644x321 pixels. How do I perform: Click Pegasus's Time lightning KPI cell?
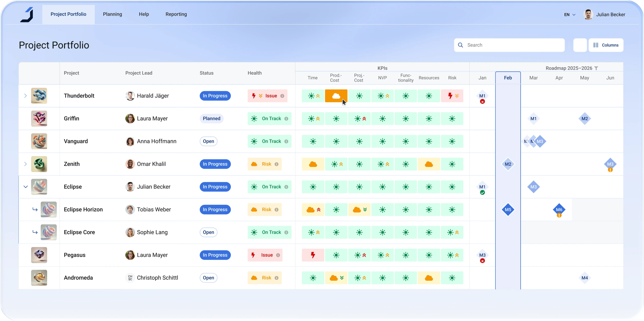coord(313,255)
